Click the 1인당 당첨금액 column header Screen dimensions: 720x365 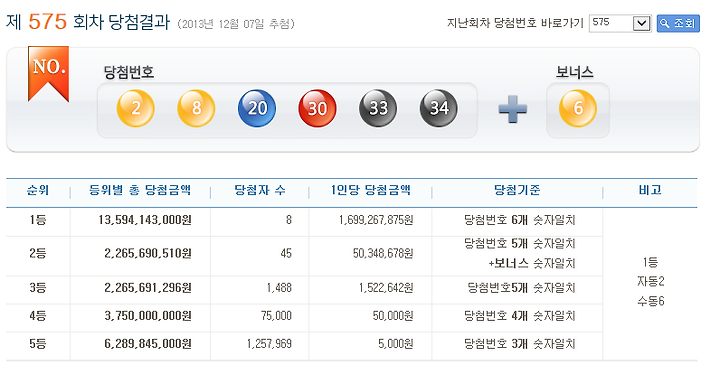click(x=370, y=190)
